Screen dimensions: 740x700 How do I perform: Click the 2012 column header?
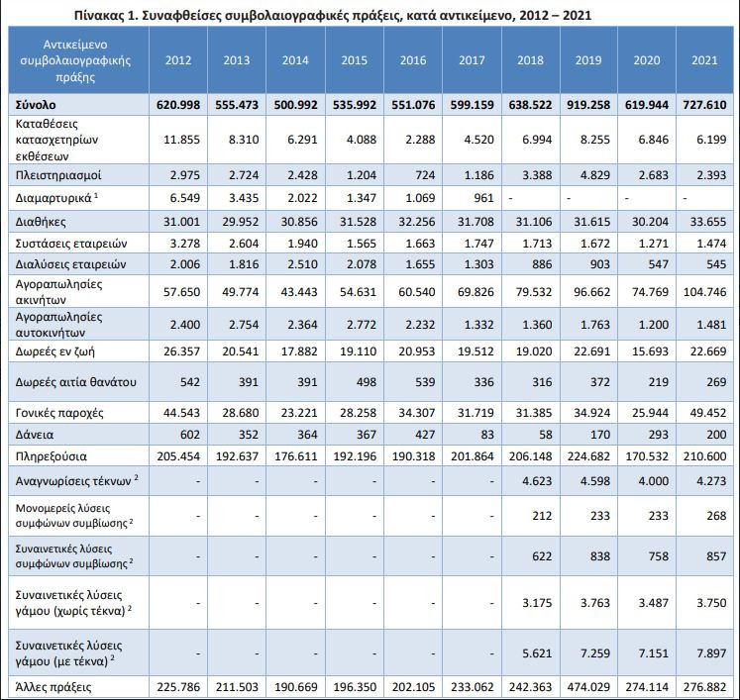pyautogui.click(x=178, y=60)
